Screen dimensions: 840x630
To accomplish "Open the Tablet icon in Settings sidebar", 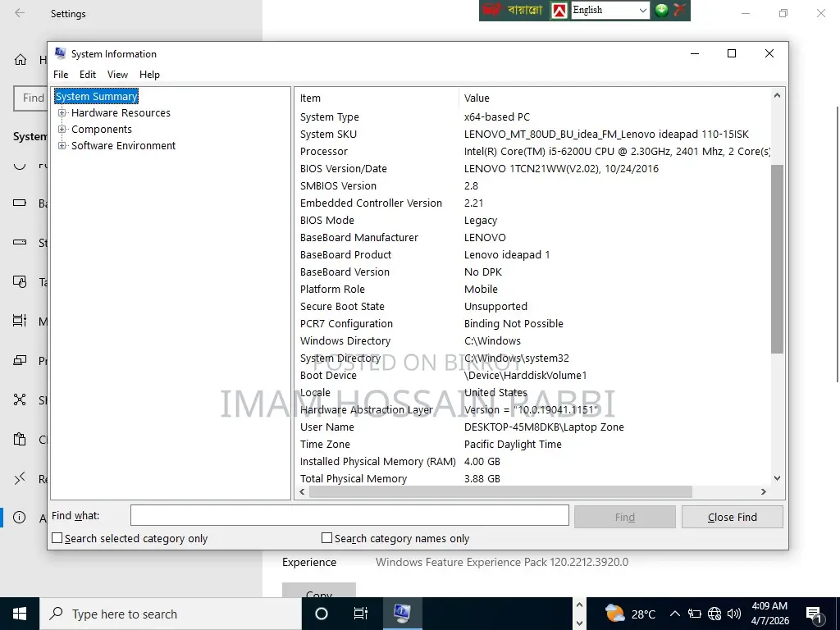I will pyautogui.click(x=20, y=282).
